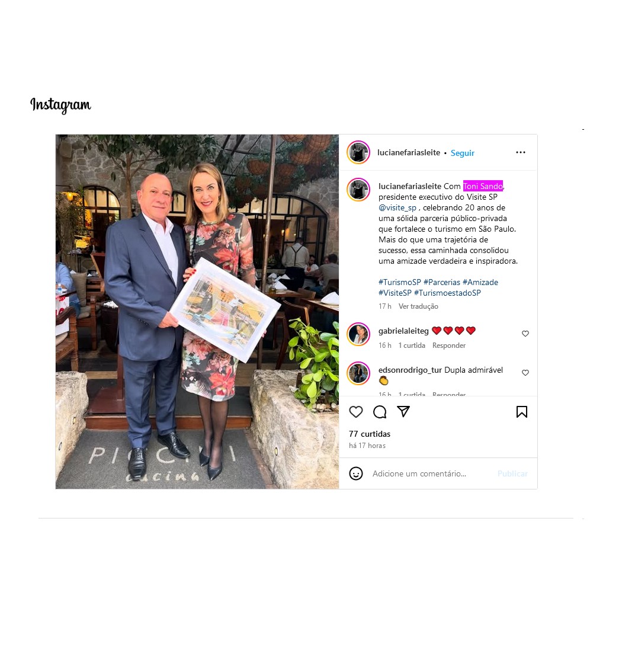Share the post with the paper plane icon

pos(403,411)
